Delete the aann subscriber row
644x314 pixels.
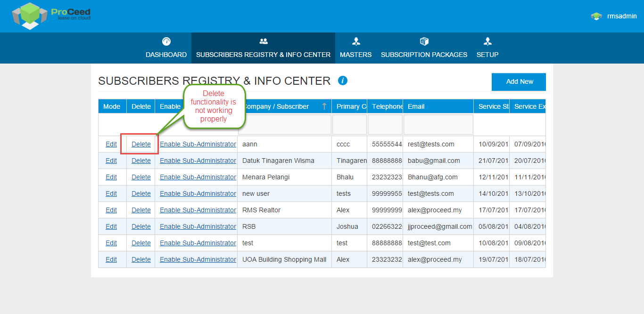(x=141, y=144)
